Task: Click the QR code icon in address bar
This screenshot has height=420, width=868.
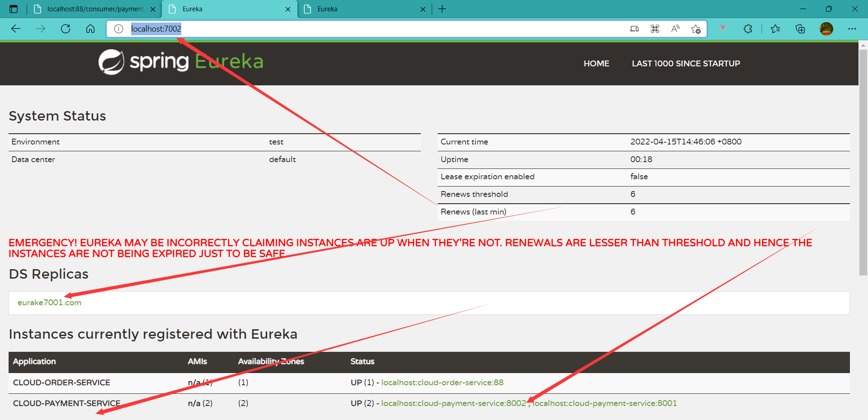Action: pos(655,29)
